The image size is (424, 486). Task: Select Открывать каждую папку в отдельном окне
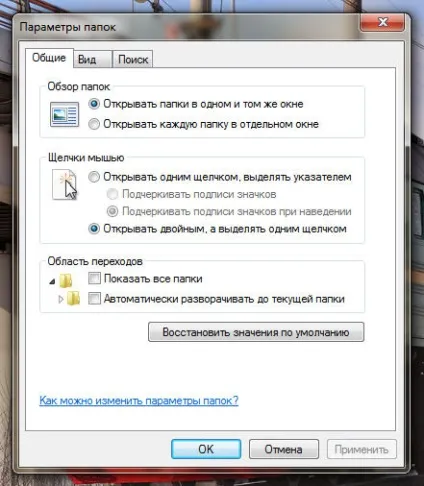pyautogui.click(x=203, y=124)
